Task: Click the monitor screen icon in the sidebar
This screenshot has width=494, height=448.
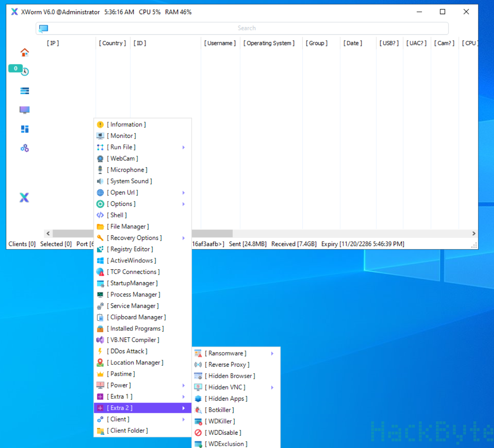Action: pos(25,110)
